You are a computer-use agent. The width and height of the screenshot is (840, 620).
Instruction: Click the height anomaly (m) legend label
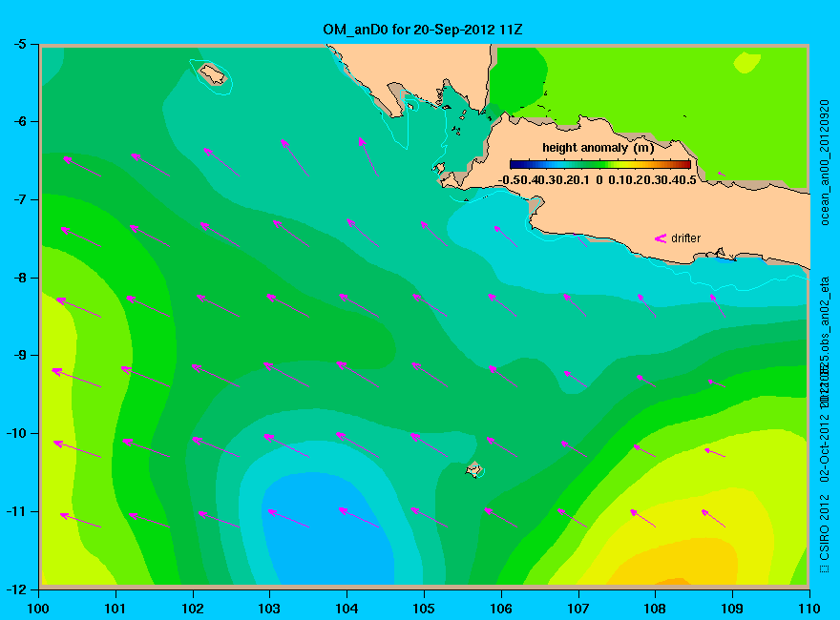click(598, 148)
